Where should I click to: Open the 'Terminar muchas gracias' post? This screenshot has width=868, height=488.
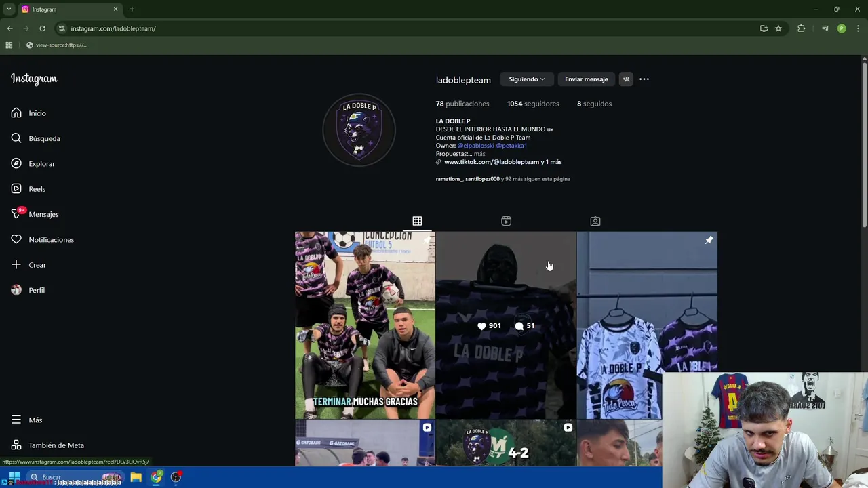click(x=365, y=325)
